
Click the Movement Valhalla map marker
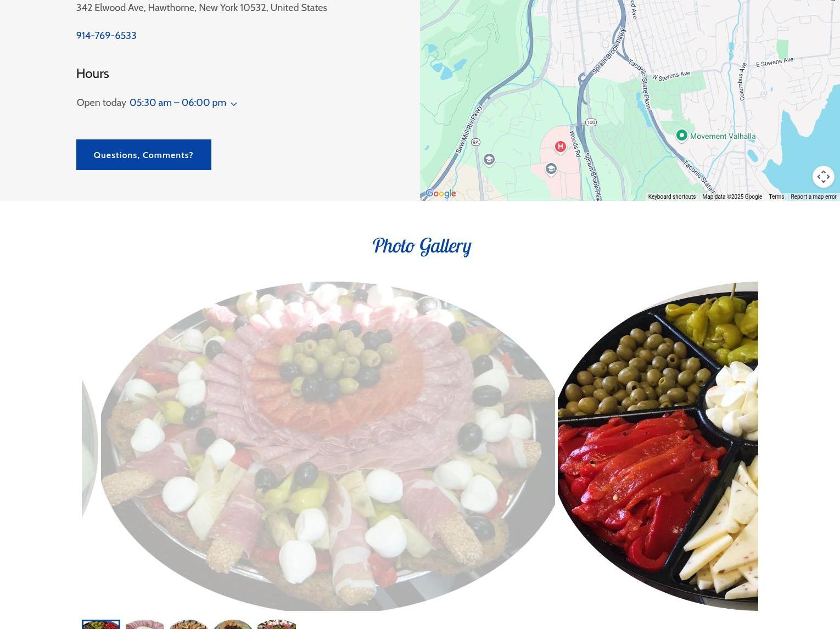pyautogui.click(x=681, y=135)
